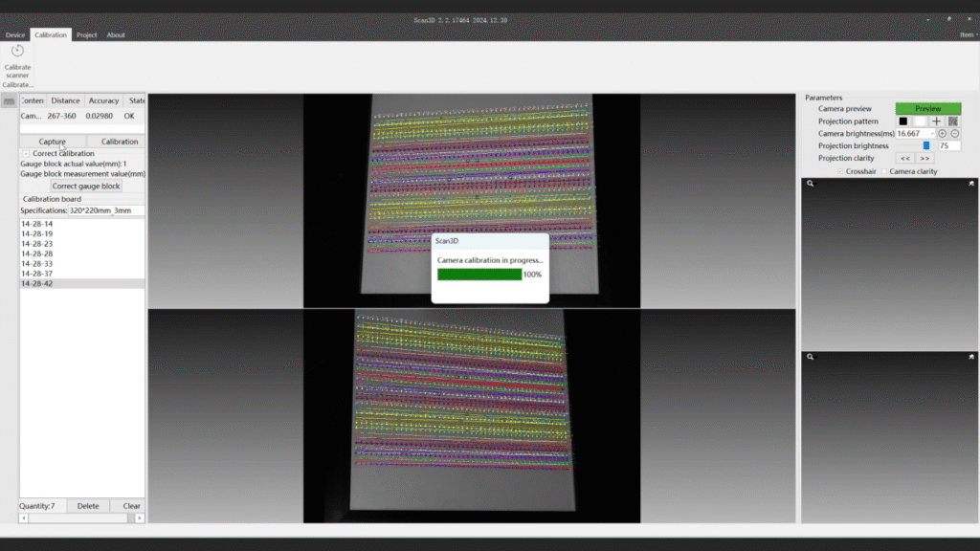Adjust the Projection brightness slider handle

[x=926, y=146]
